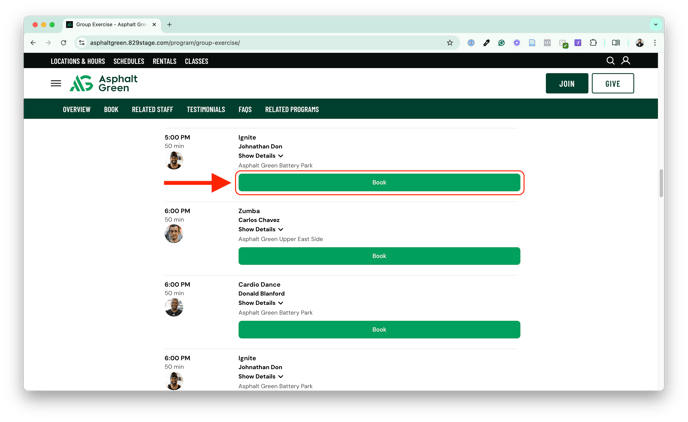Screen dimensions: 688x422
Task: Click Johnathan Don's photo at 5:00 PM
Action: click(x=174, y=160)
